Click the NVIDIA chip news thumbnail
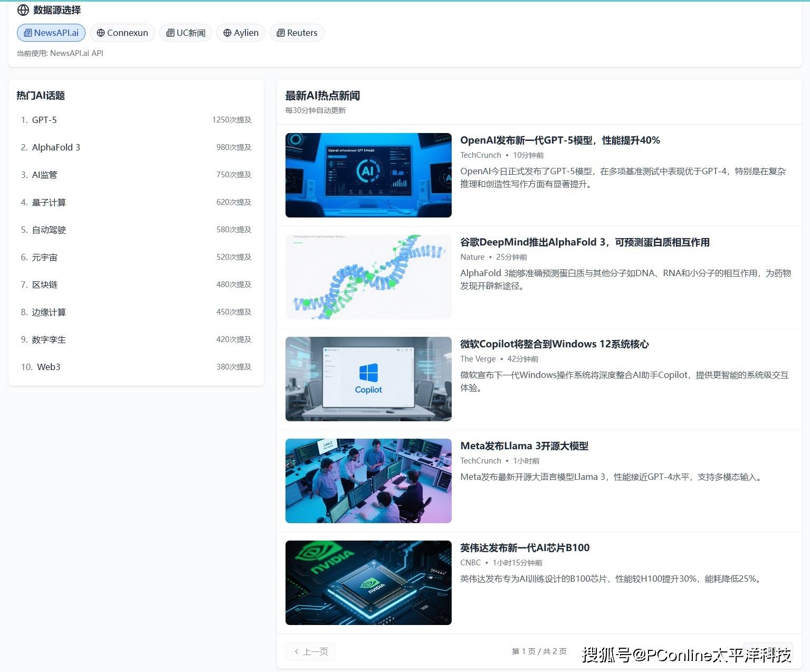This screenshot has height=672, width=810. click(368, 582)
